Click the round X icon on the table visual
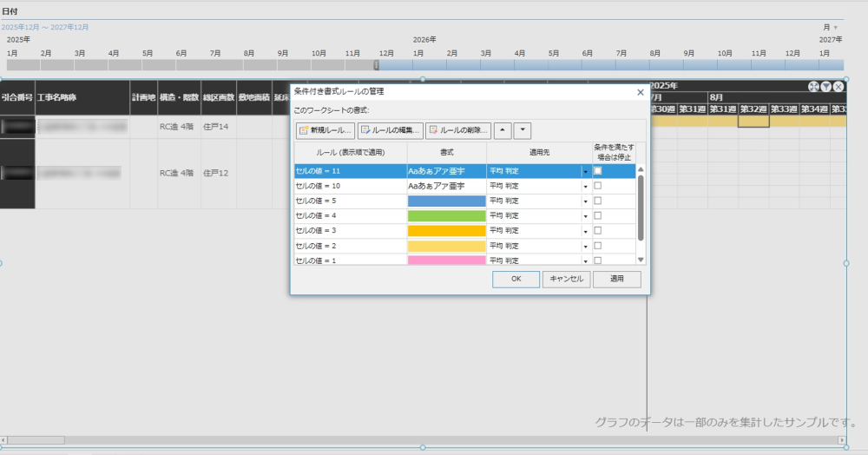This screenshot has width=868, height=455. (x=838, y=86)
